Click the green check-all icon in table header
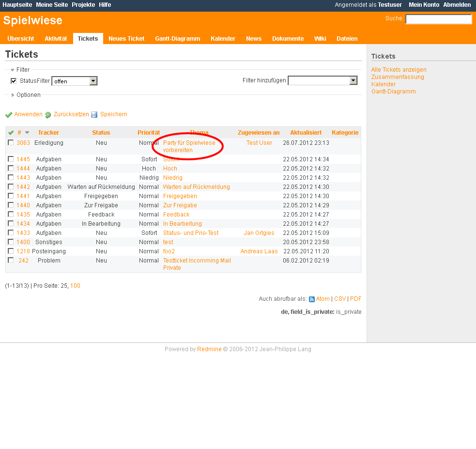Screen dimensions: 476x449 click(x=11, y=133)
